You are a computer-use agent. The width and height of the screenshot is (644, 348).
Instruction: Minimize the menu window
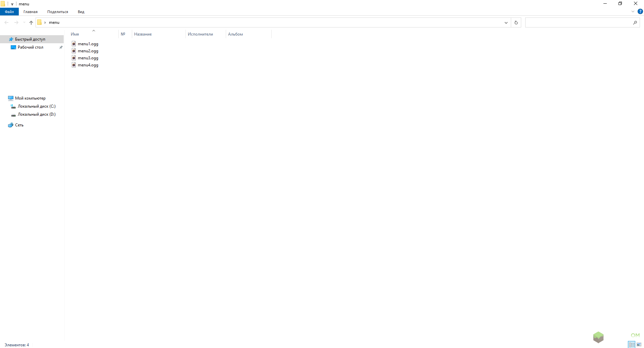605,4
